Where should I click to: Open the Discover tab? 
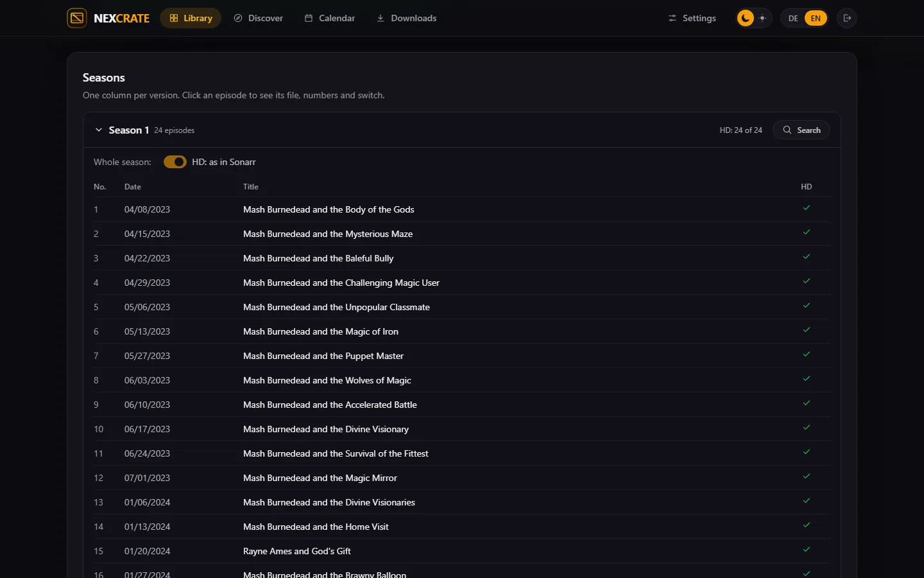[258, 18]
